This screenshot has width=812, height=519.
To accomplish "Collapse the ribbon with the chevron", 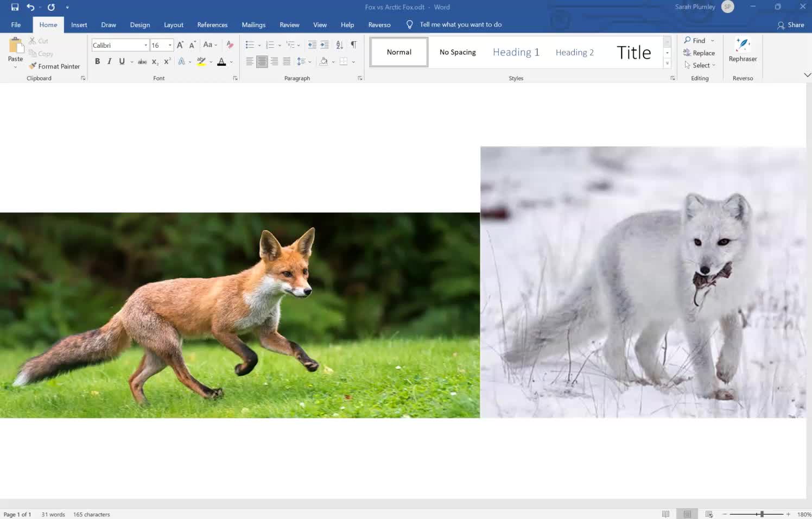I will point(807,75).
